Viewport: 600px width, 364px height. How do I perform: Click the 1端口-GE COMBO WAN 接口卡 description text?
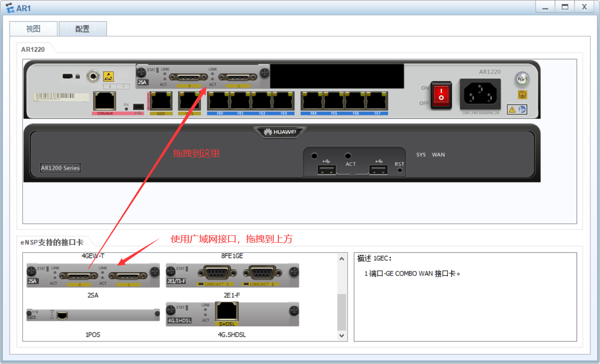click(x=412, y=273)
